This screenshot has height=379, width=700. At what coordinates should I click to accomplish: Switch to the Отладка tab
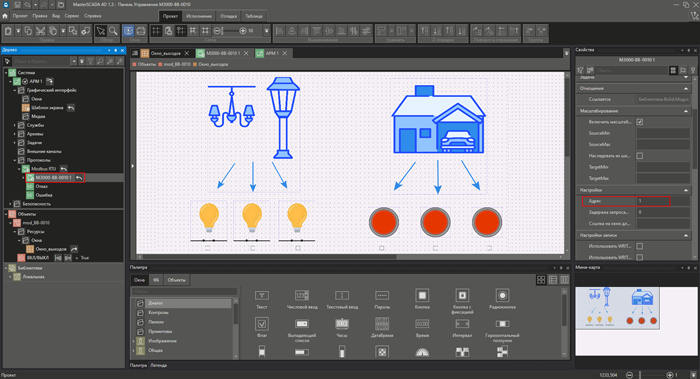[228, 16]
